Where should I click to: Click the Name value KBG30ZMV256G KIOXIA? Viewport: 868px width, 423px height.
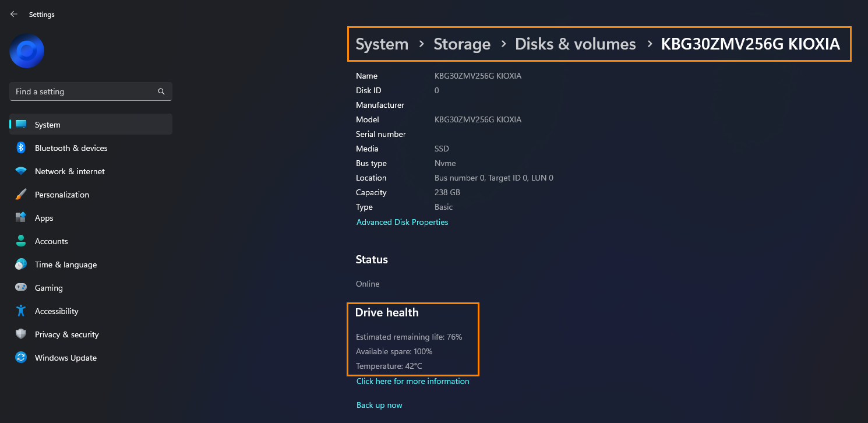tap(478, 76)
